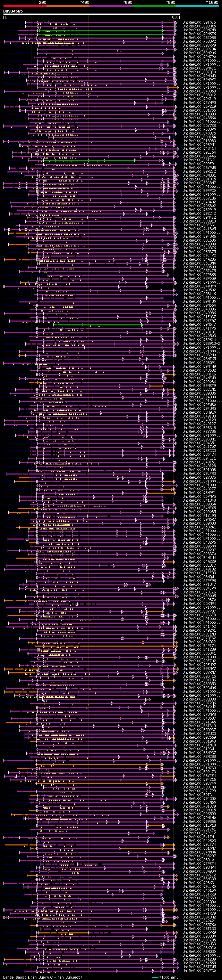Viewport: 222px width, 980px height.
Task: Select hit UniRef100_B9MST9
Action: [199, 386]
